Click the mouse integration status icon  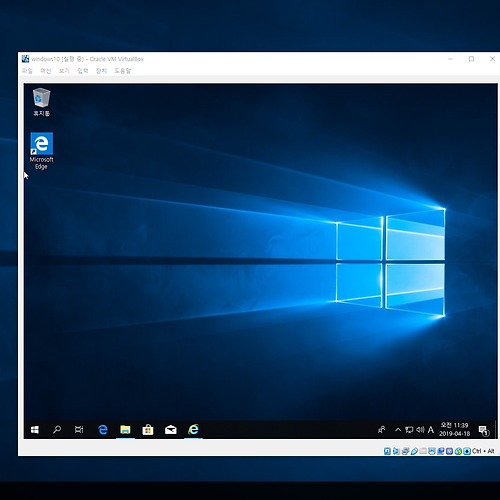[458, 451]
